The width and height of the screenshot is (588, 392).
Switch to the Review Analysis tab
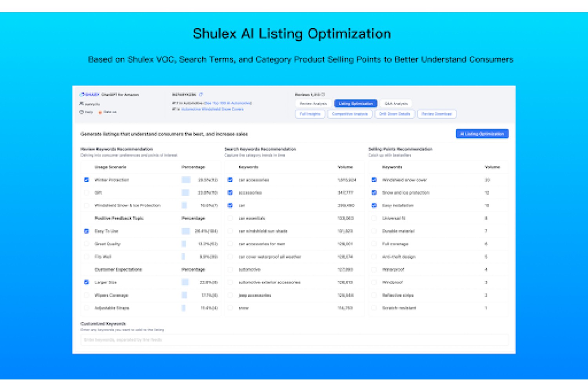tap(313, 103)
